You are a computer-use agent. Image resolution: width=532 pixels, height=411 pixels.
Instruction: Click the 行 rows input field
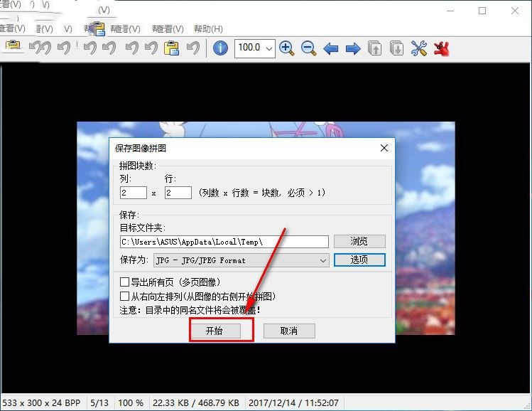(178, 193)
